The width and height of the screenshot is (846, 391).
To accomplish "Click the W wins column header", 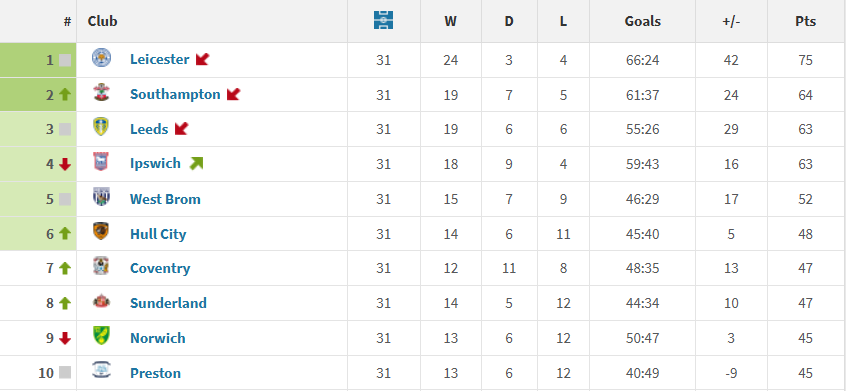I will [451, 21].
